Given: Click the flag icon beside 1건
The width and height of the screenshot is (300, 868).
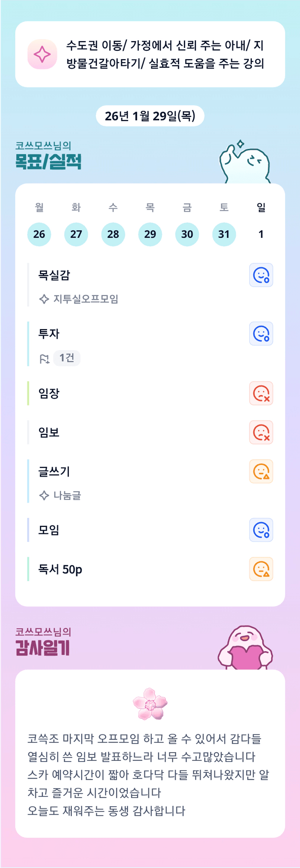Looking at the screenshot, I should coord(44,359).
